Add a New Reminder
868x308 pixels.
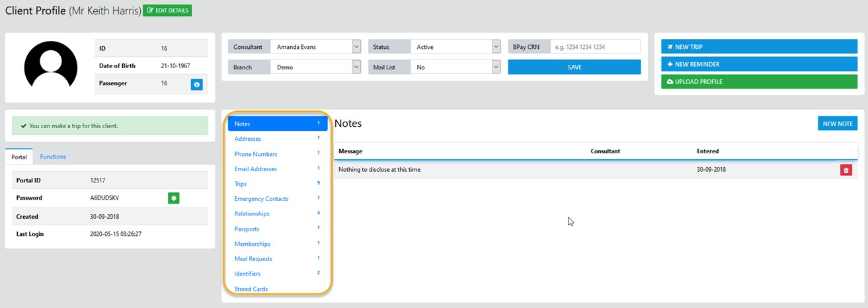[x=759, y=64]
